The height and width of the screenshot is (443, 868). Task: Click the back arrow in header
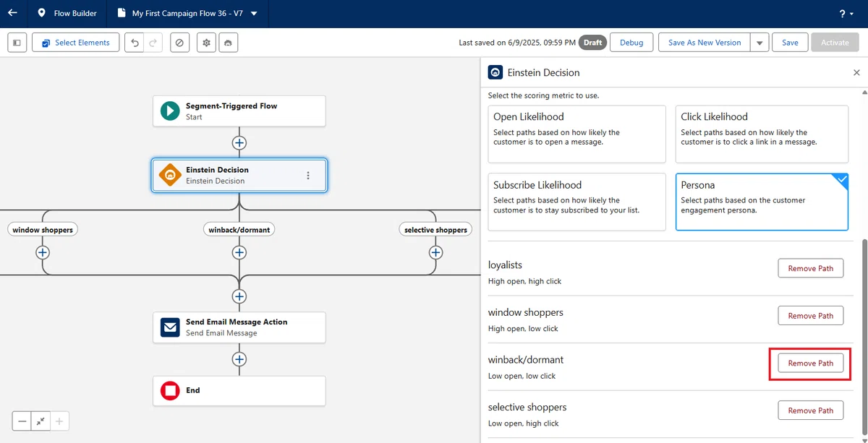point(12,13)
